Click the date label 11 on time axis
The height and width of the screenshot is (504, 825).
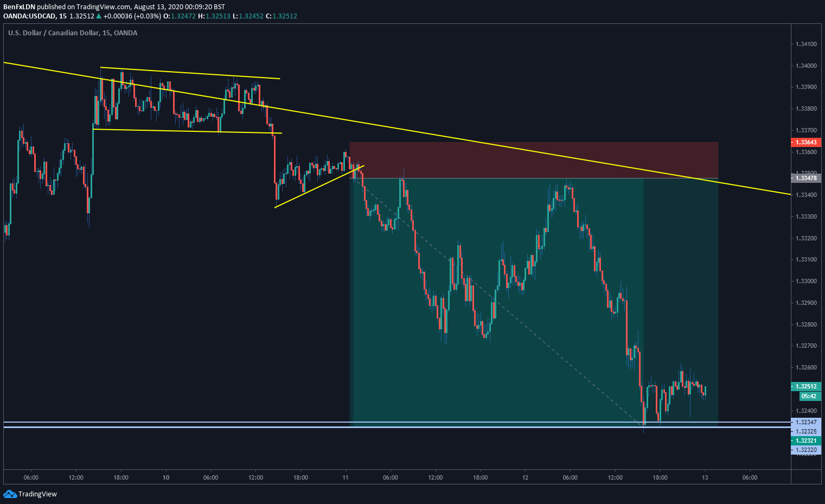tap(346, 477)
